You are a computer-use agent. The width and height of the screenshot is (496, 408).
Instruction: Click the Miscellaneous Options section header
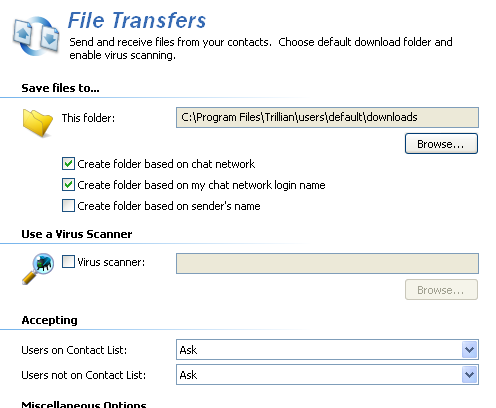click(x=84, y=404)
